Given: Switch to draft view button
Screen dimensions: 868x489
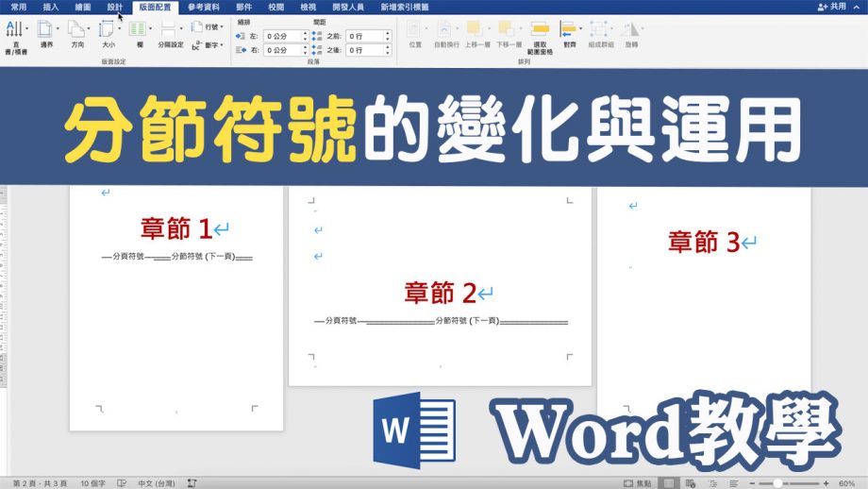Looking at the screenshot, I should click(733, 483).
